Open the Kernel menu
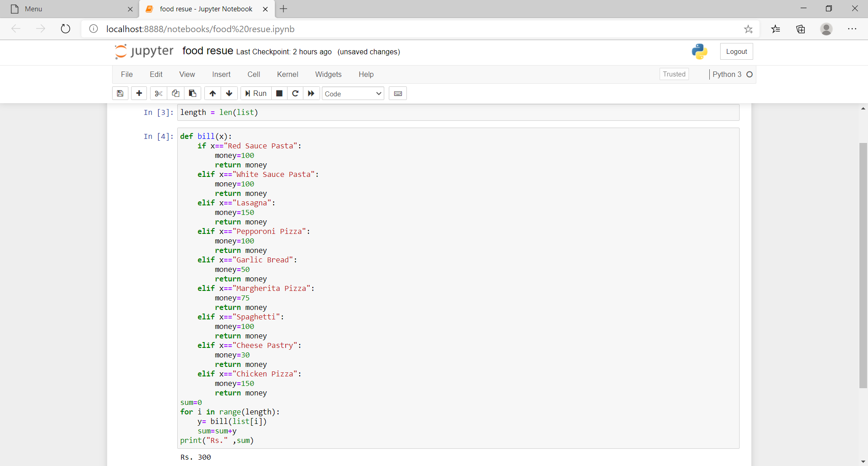This screenshot has height=466, width=868. click(x=288, y=74)
